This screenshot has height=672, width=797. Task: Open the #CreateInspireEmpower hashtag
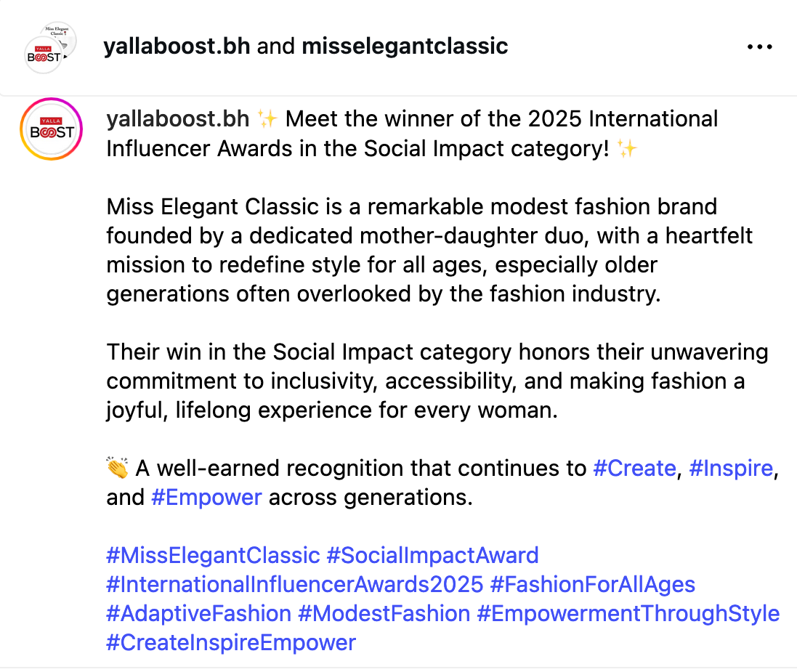231,643
